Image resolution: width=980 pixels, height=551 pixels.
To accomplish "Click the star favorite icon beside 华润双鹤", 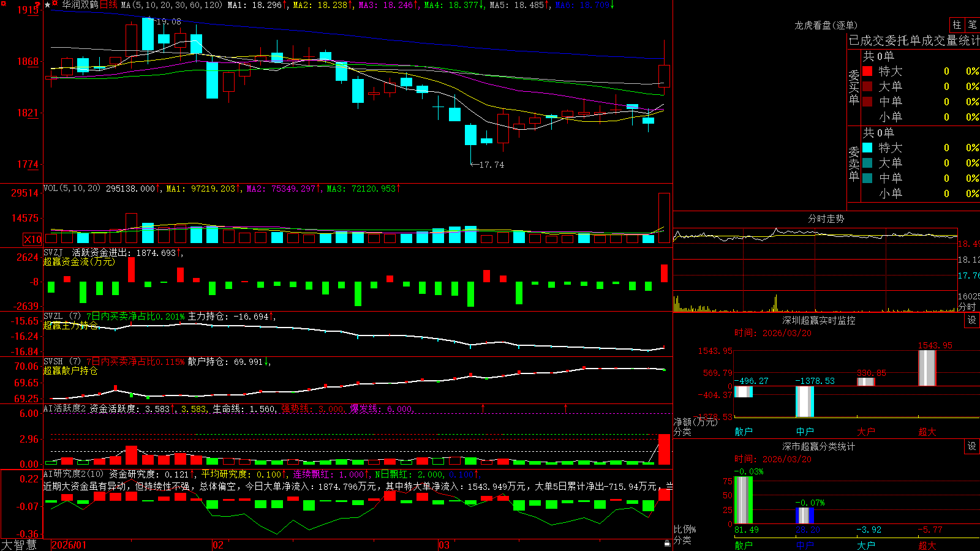I will pyautogui.click(x=48, y=5).
